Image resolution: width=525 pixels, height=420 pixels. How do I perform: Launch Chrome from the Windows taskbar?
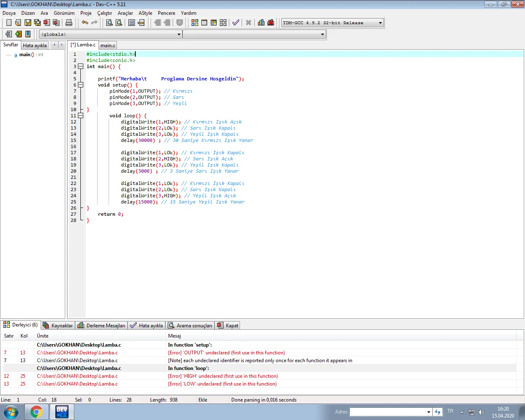coord(36,412)
